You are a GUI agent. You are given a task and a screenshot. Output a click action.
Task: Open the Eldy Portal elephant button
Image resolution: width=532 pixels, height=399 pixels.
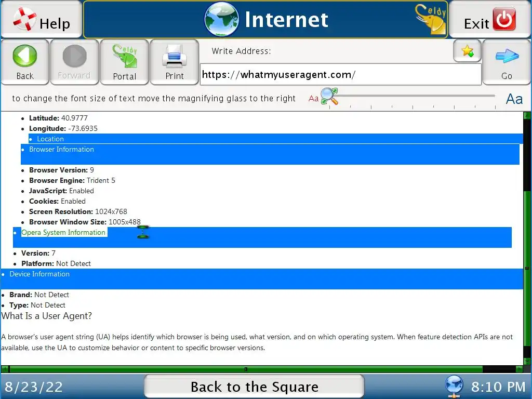coord(125,62)
